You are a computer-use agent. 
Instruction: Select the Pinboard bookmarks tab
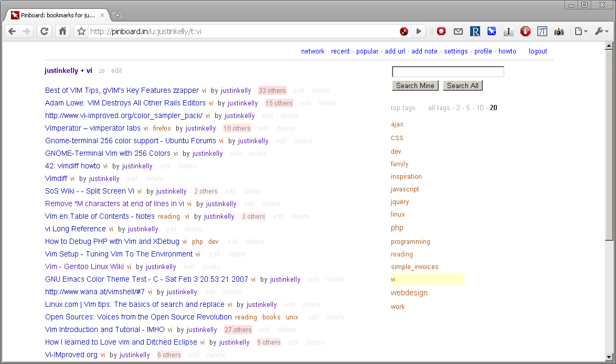coord(58,15)
